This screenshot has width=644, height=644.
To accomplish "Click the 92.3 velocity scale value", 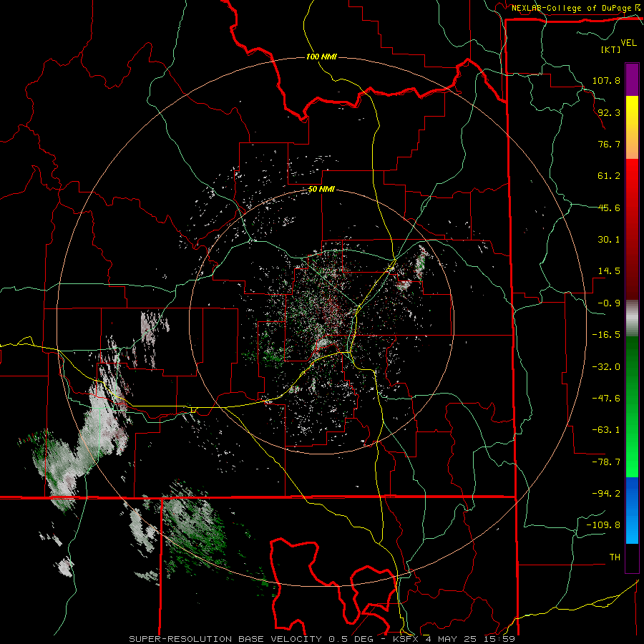I will pyautogui.click(x=609, y=112).
